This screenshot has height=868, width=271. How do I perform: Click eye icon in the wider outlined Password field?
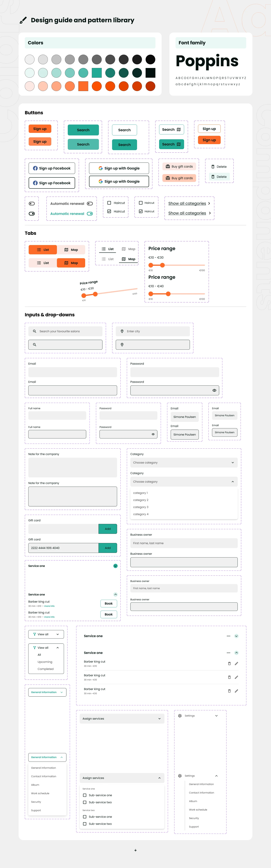214,390
